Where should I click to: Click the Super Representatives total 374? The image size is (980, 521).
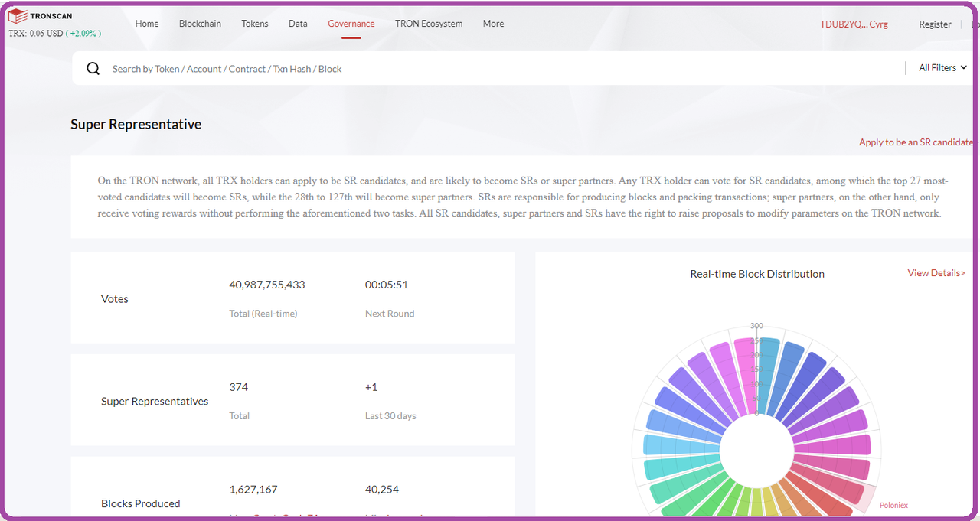(238, 387)
